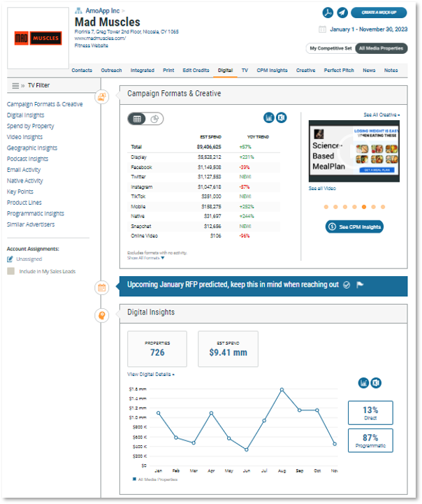Screen dimensions: 422x504
Task: Click the checkmark icon in RFP banner
Action: 347,285
